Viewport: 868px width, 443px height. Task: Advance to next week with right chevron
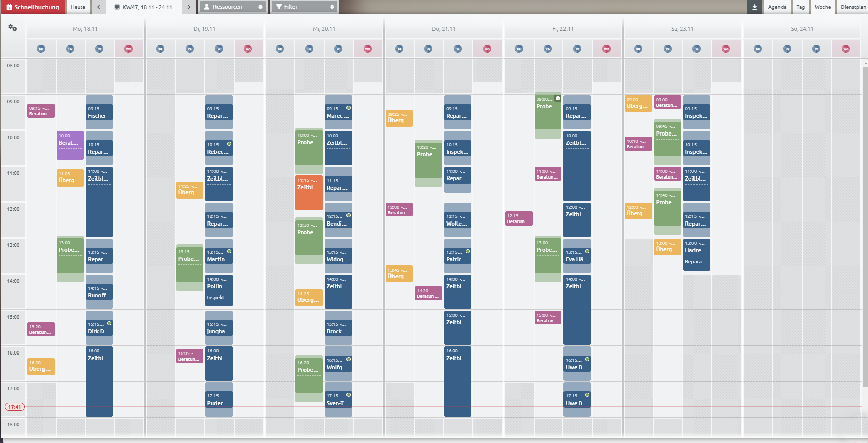click(189, 7)
